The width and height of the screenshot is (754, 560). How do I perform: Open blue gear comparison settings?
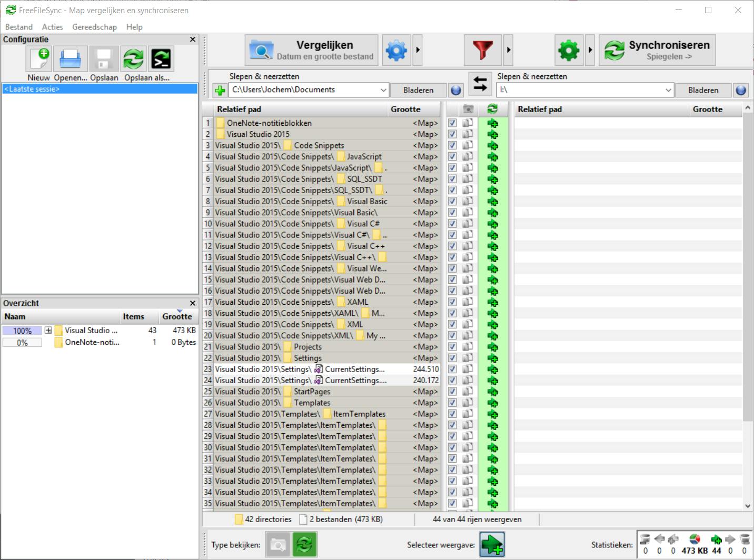click(396, 51)
